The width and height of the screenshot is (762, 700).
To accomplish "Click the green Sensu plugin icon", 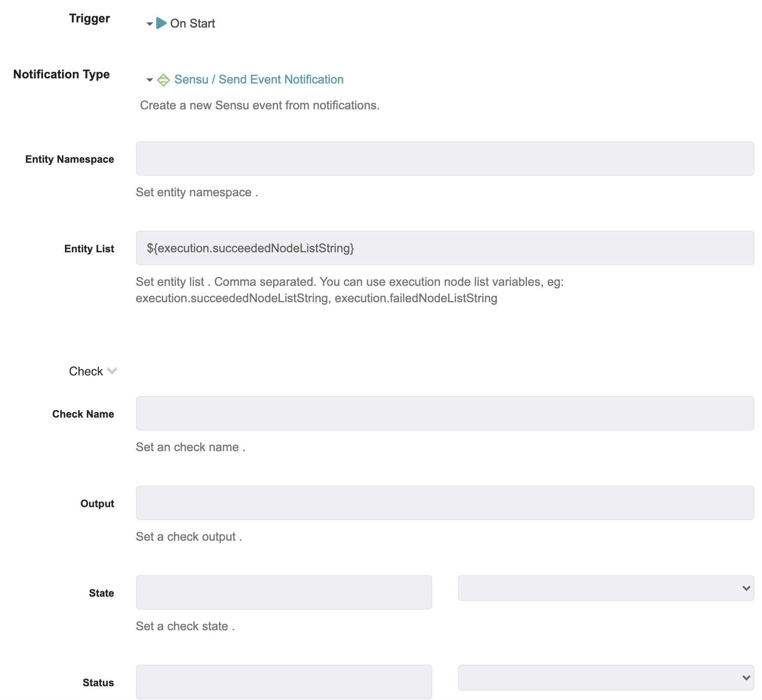I will point(164,80).
